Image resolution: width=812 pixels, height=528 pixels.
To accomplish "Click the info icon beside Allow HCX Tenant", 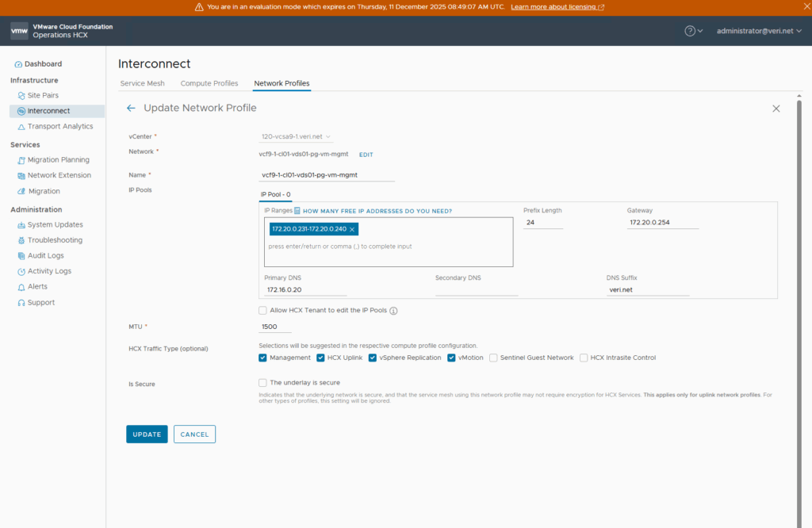I will click(x=393, y=311).
